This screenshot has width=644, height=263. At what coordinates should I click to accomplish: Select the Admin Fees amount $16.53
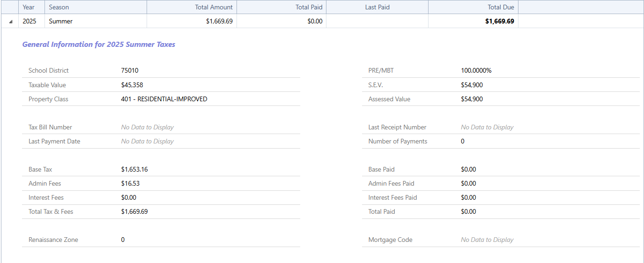coord(130,183)
